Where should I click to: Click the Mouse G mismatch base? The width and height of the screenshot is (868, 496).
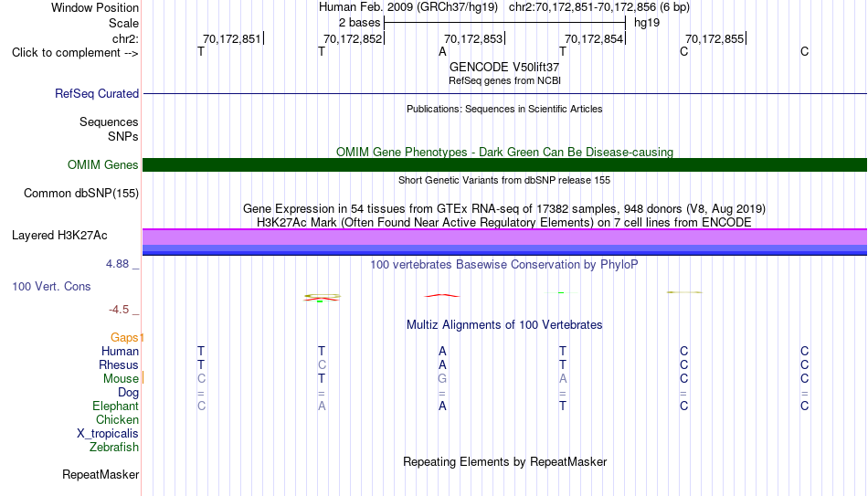pos(442,379)
